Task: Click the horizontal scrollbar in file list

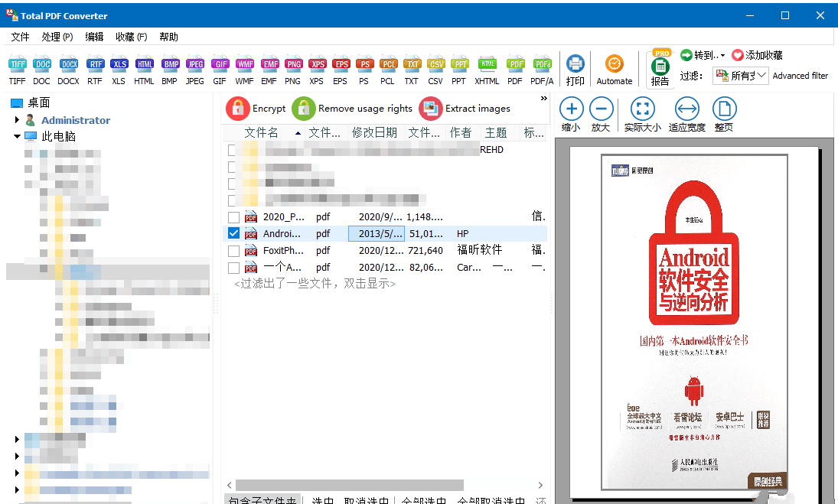Action: (350, 485)
